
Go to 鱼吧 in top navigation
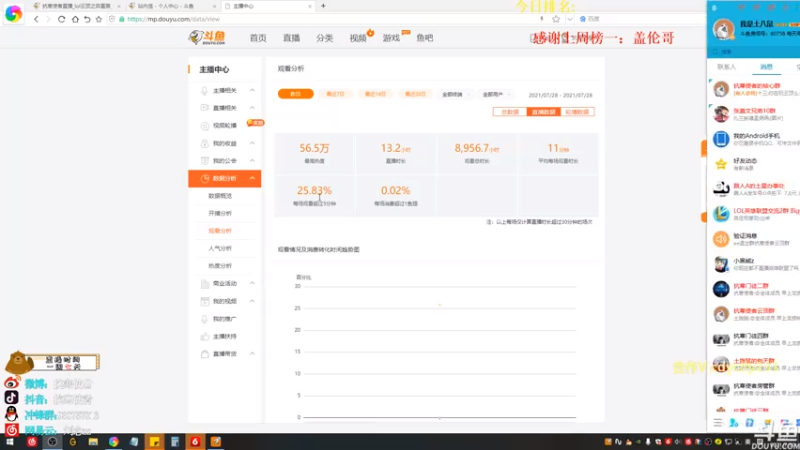(424, 38)
